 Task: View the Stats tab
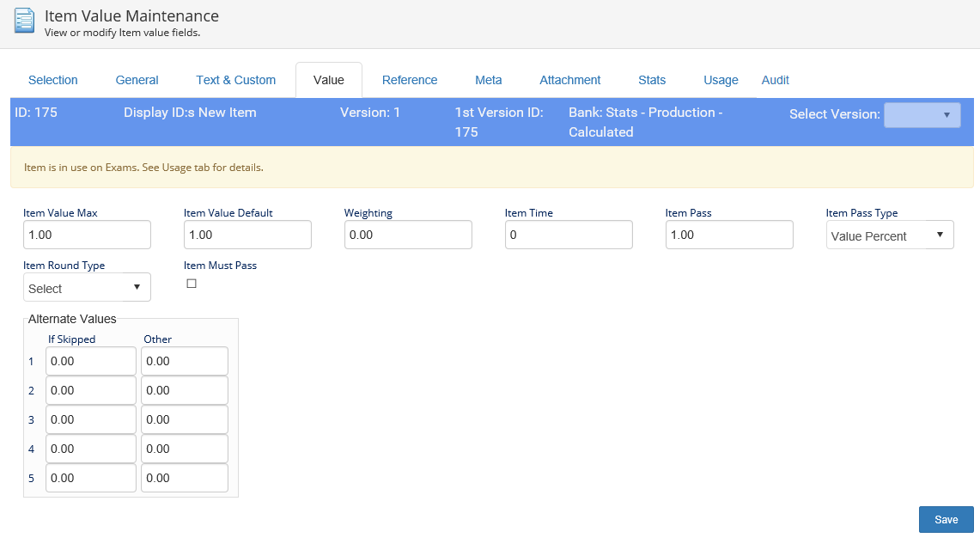click(652, 80)
